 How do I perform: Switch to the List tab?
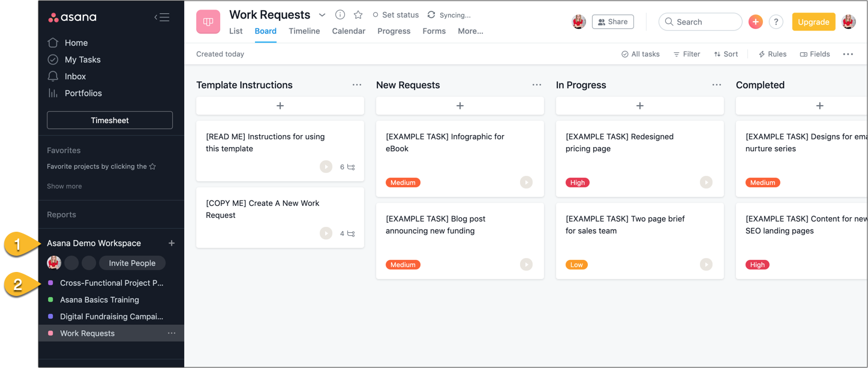coord(236,31)
